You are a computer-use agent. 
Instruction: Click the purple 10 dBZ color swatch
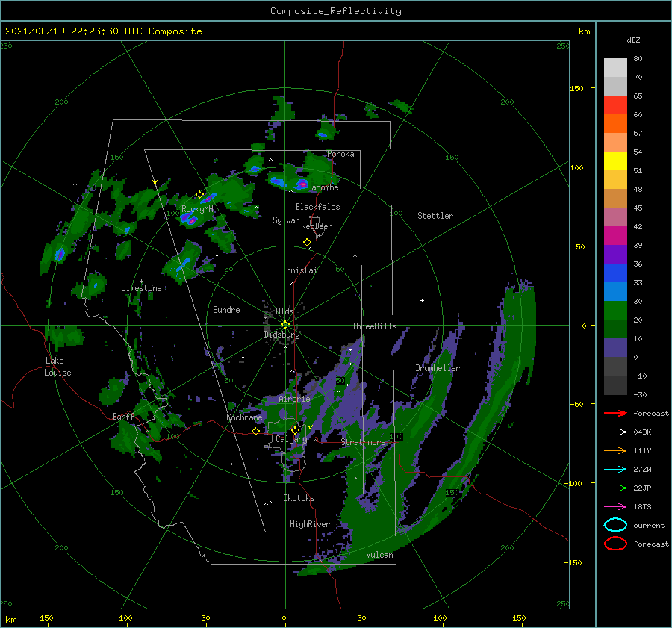click(x=615, y=347)
